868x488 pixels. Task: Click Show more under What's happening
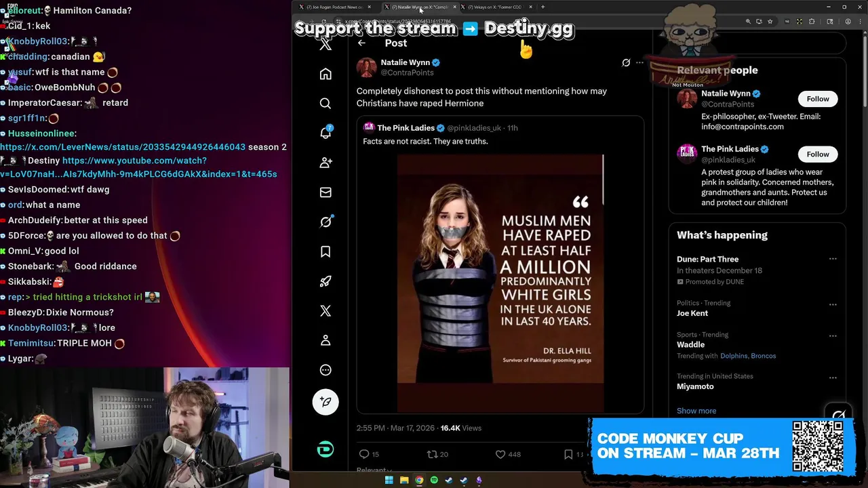pyautogui.click(x=696, y=411)
